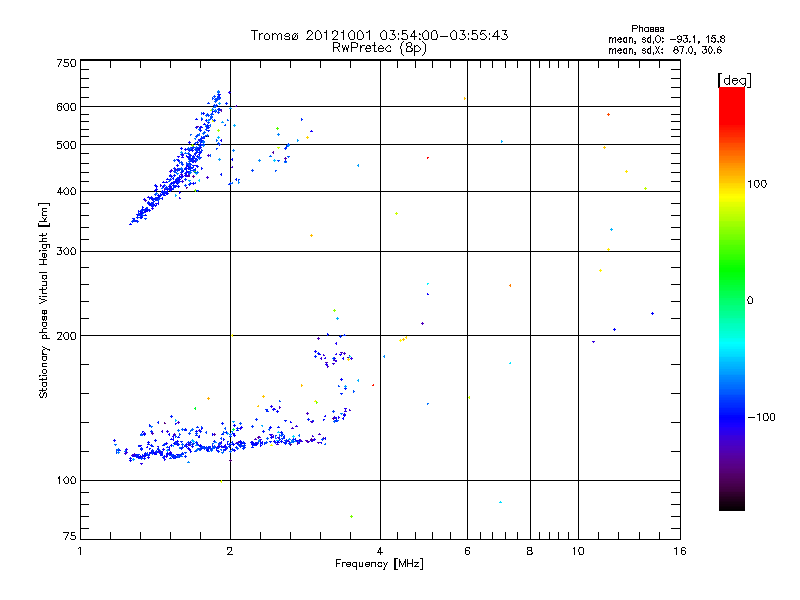Click the x-axis tick label '4'
This screenshot has width=800, height=600.
click(x=380, y=551)
